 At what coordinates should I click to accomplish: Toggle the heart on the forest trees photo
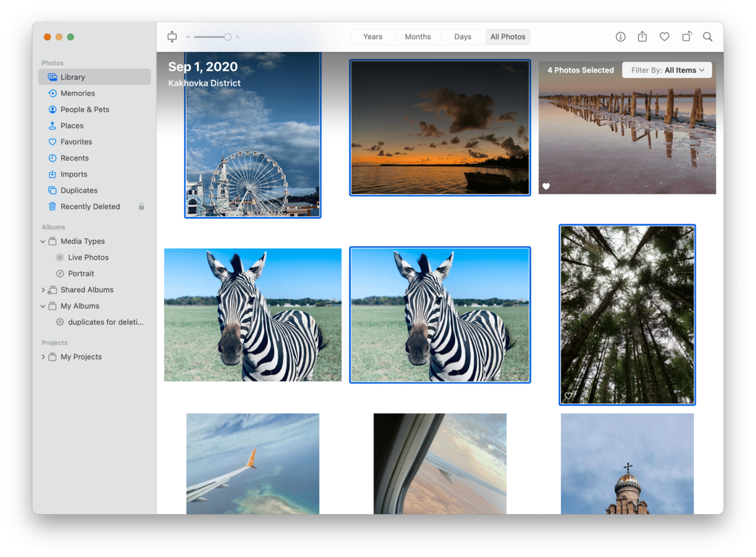click(x=568, y=396)
